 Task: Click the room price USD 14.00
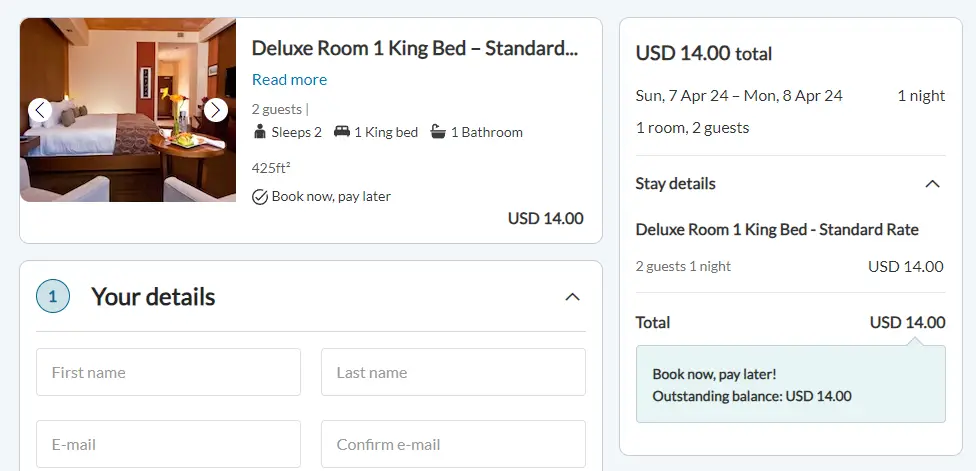point(546,218)
